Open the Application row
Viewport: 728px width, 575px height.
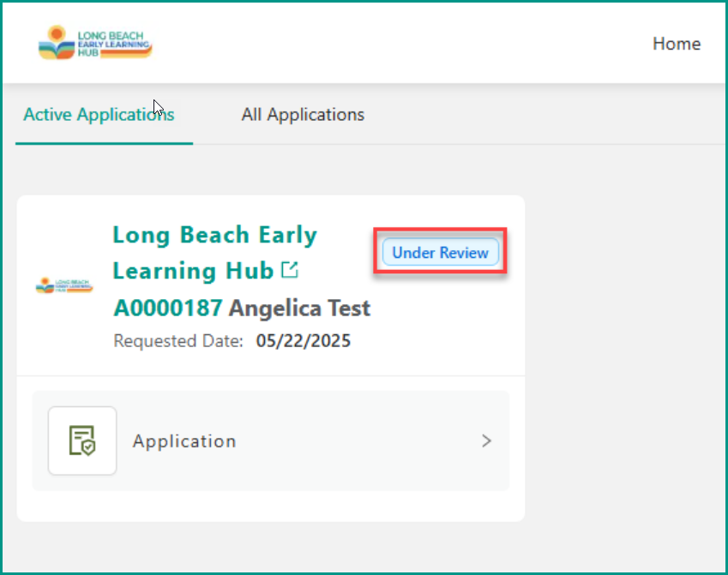[x=271, y=440]
